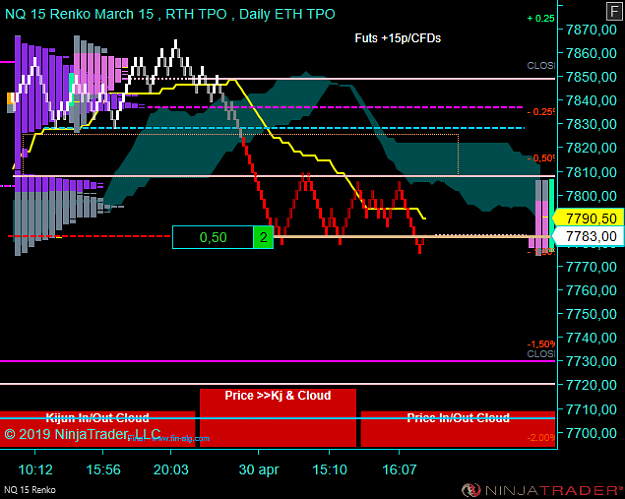Click the white 7783,00 price marker
Image resolution: width=625 pixels, height=499 pixels.
point(588,236)
